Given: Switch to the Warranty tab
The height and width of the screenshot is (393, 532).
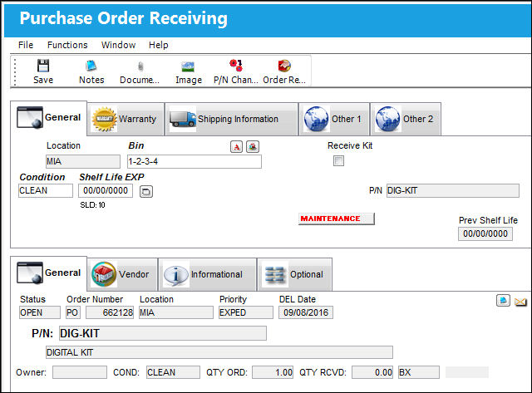Looking at the screenshot, I should [126, 120].
